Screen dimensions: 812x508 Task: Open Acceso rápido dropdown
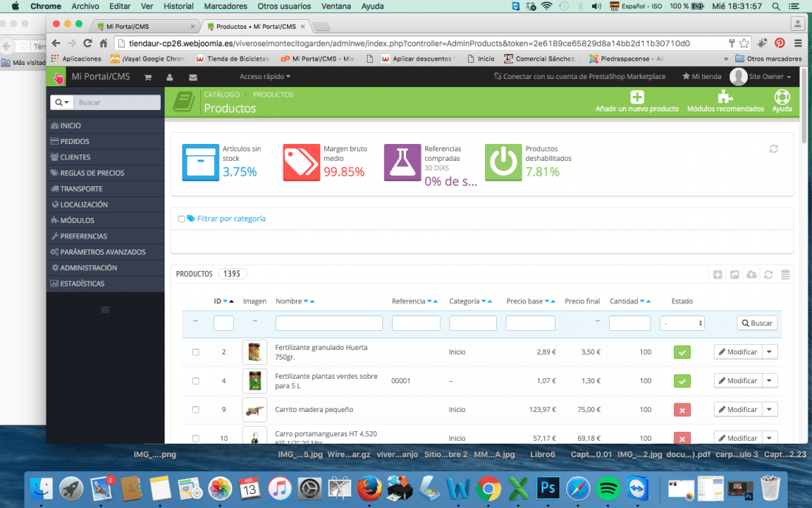(x=264, y=77)
